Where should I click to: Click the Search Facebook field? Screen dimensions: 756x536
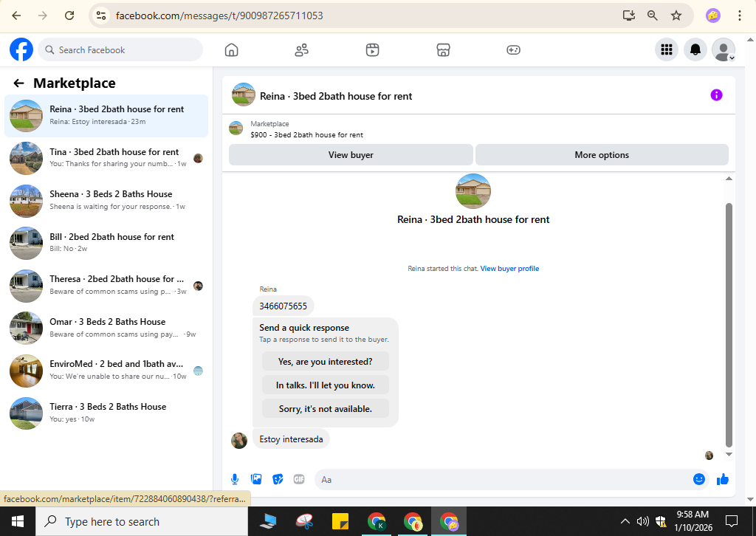(x=120, y=49)
